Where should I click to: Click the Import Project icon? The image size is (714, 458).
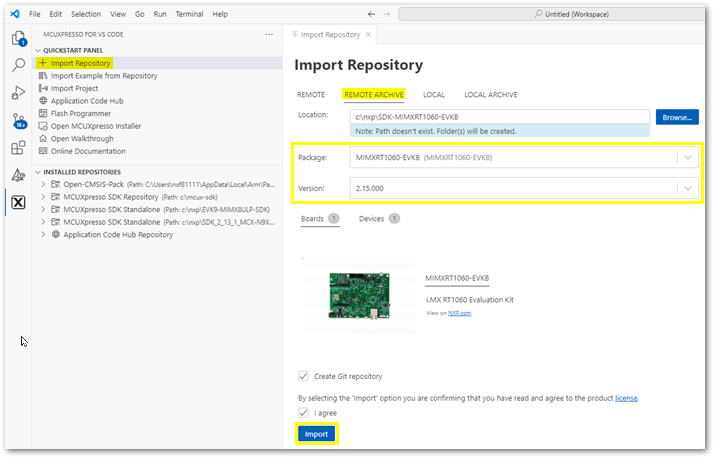point(43,88)
